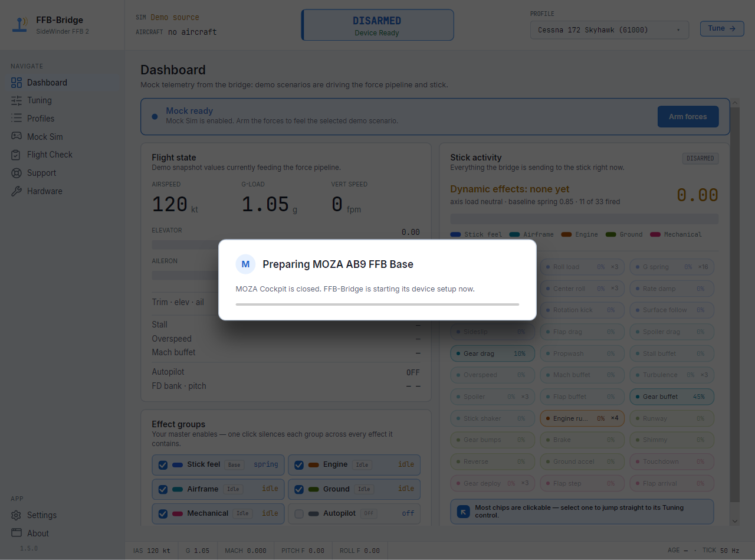The image size is (755, 560).
Task: Click the Autopilot OFF row in Flight state
Action: click(x=285, y=372)
